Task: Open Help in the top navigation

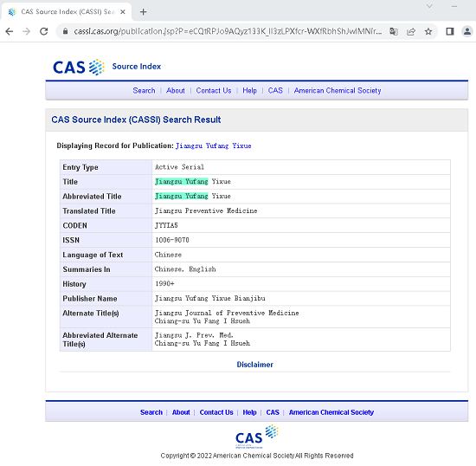Action: tap(249, 91)
